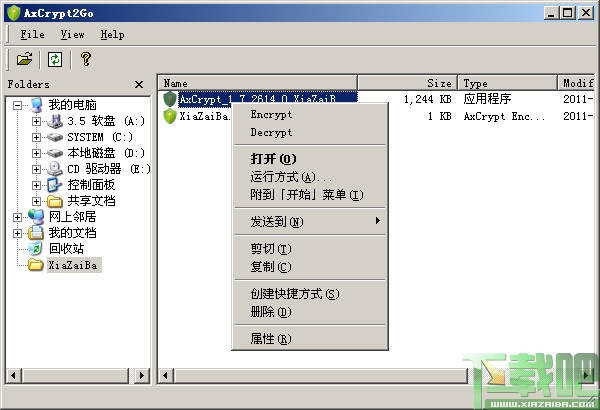This screenshot has height=410, width=600.
Task: Click the 我的文档 documents icon
Action: [x=36, y=233]
